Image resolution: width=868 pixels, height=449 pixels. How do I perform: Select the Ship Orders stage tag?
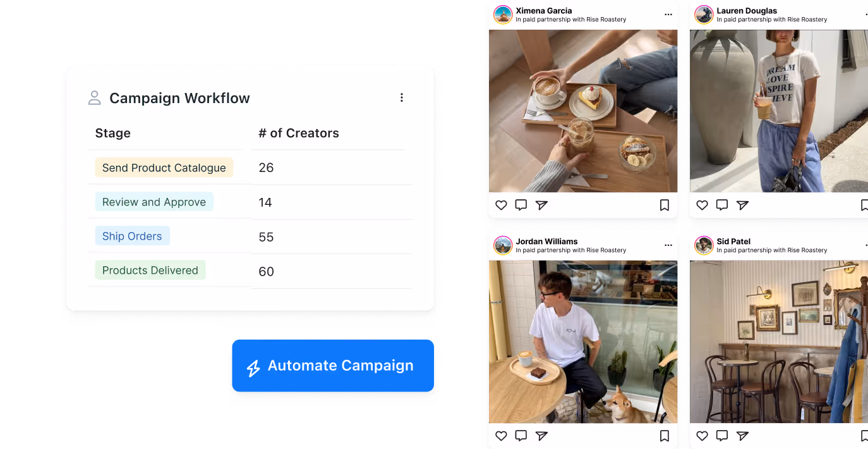132,236
